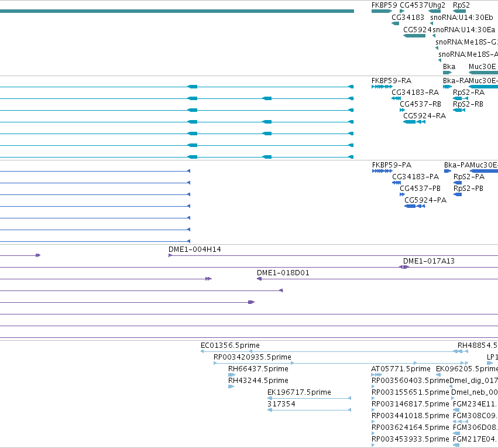
Task: Click the RpS2-PA protein label
Action: 469,177
